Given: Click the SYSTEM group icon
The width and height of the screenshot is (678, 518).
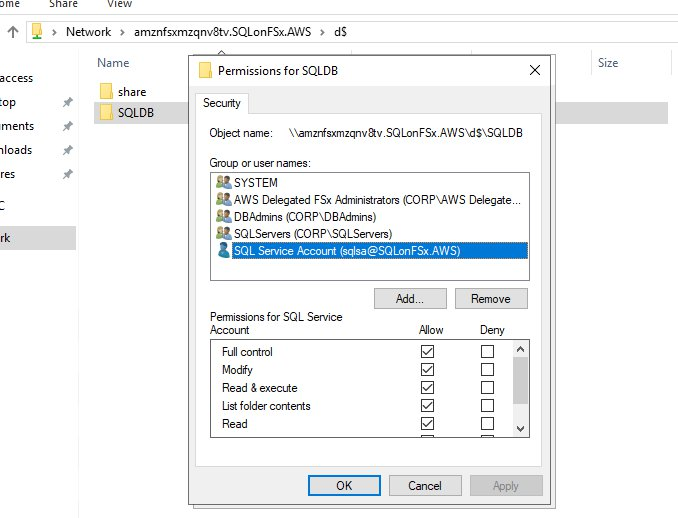Looking at the screenshot, I should coord(224,182).
